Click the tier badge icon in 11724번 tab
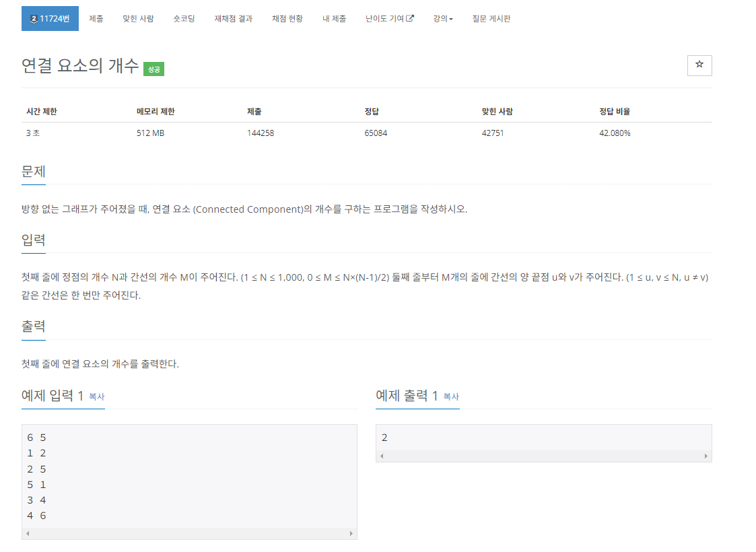 34,19
